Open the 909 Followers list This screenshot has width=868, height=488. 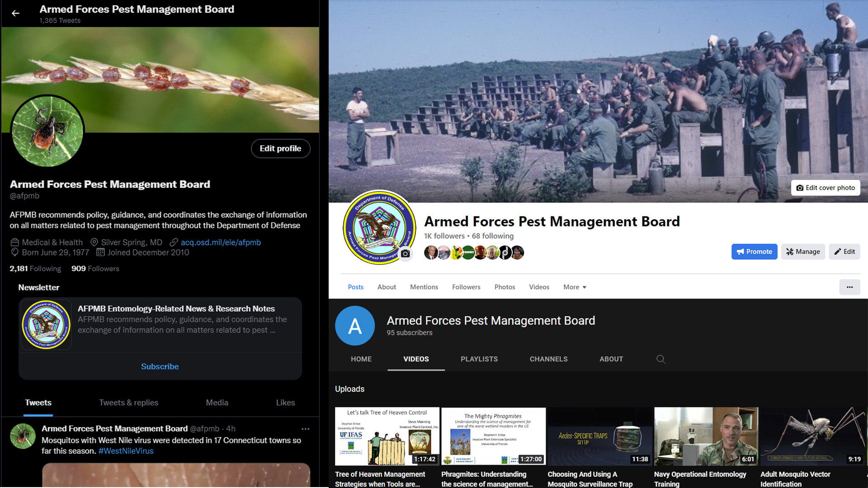(95, 268)
